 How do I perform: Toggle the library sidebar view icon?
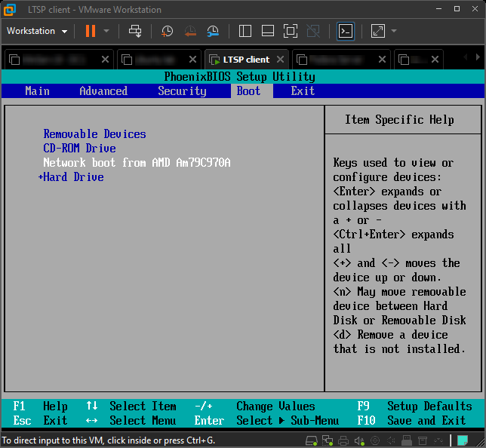point(245,31)
